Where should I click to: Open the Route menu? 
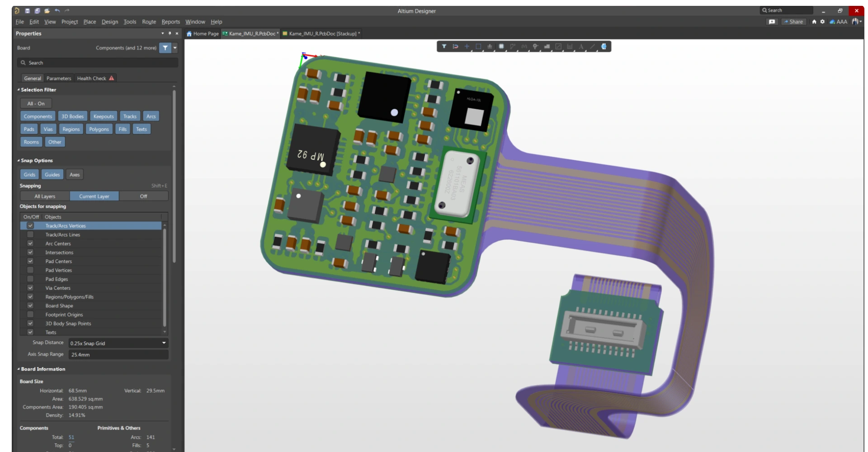pos(149,22)
